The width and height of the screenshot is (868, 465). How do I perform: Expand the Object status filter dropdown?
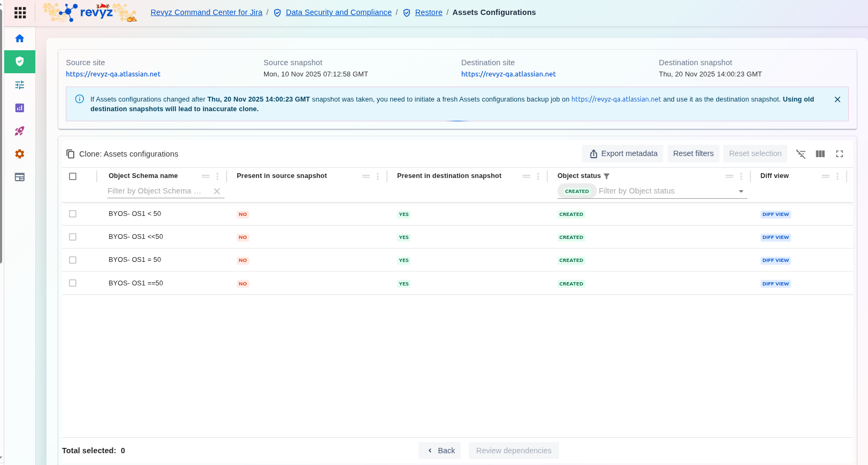[x=741, y=191]
